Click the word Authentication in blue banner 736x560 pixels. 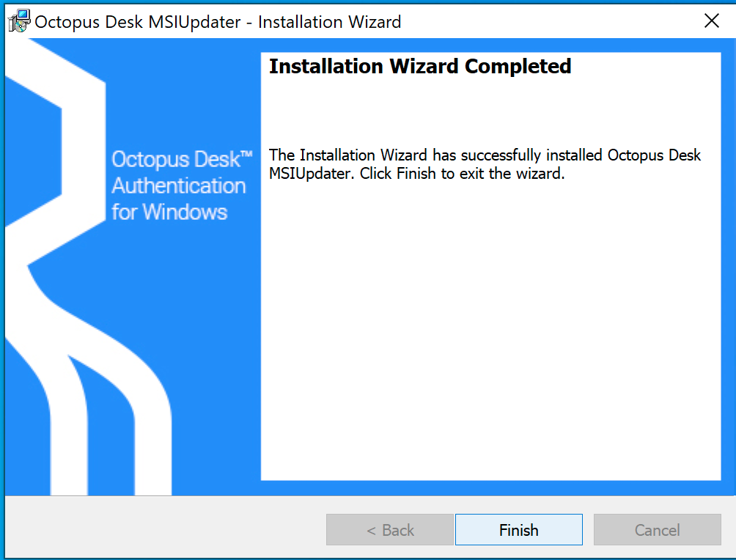tap(178, 185)
